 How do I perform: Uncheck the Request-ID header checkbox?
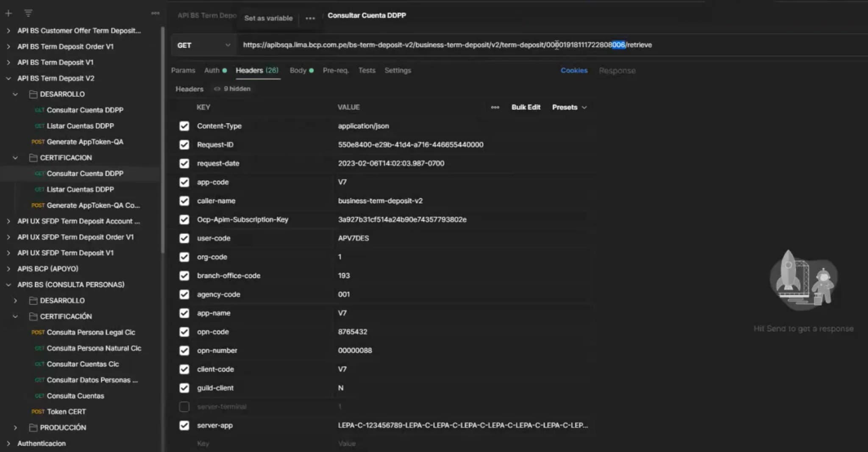click(184, 145)
